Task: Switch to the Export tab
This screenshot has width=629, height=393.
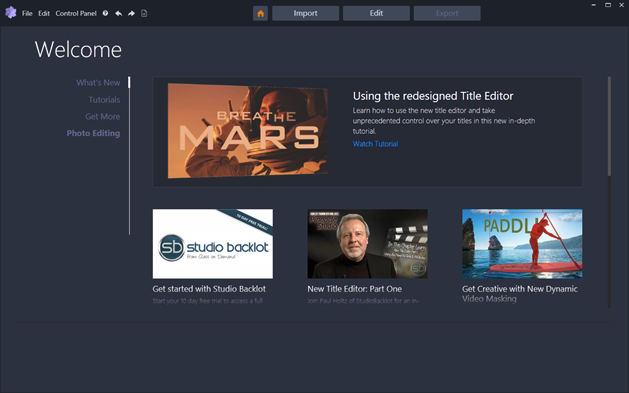Action: (447, 13)
